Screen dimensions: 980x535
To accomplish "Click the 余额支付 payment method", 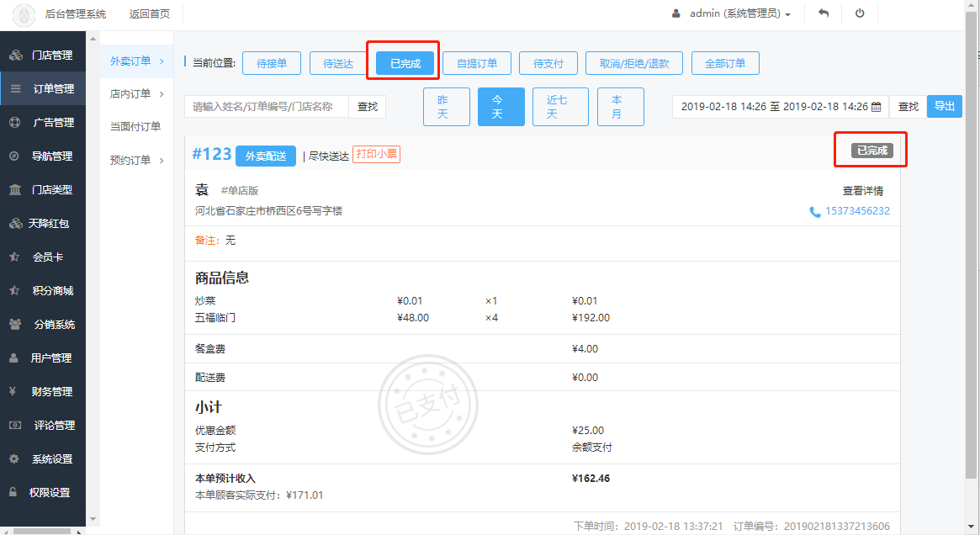I will (x=592, y=448).
